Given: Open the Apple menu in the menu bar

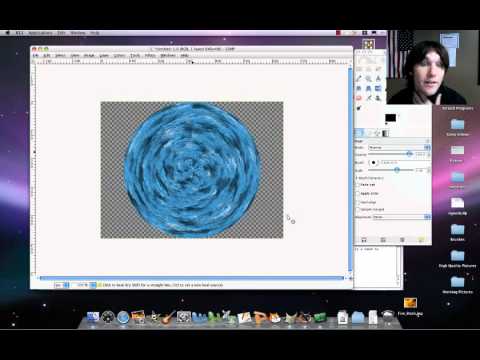Looking at the screenshot, I should (x=7, y=33).
